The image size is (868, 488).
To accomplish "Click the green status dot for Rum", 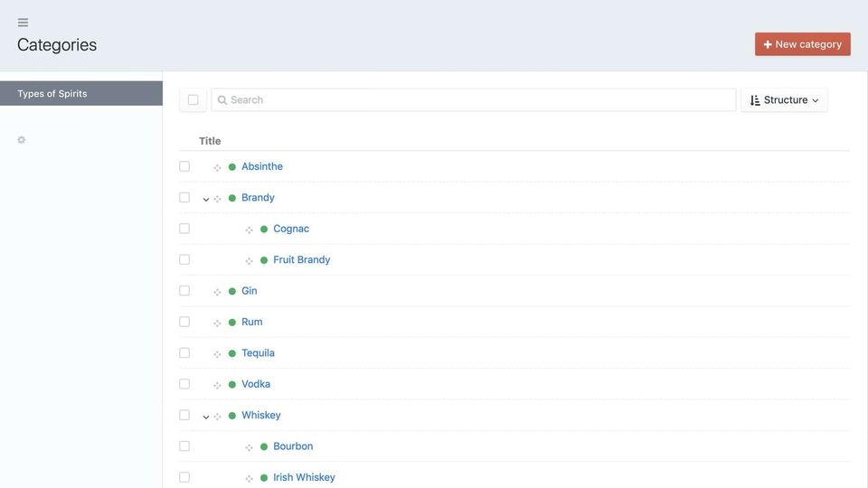I will tap(232, 322).
